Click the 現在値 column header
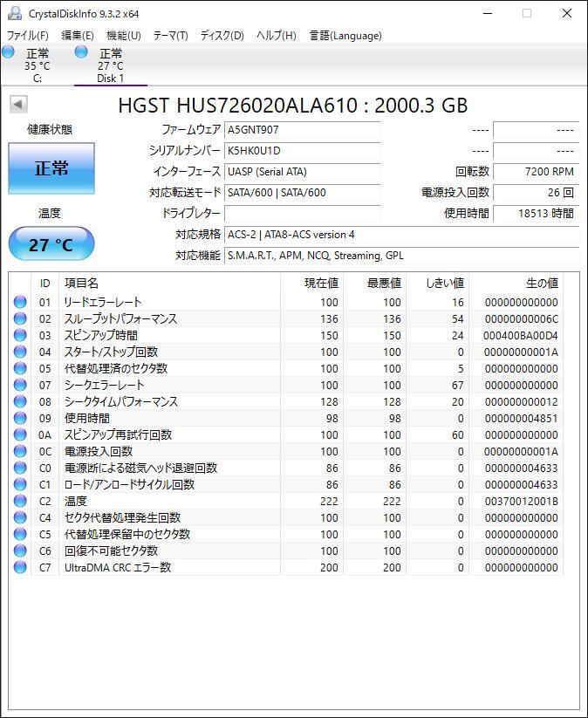Viewport: 588px width, 718px height. 311,283
